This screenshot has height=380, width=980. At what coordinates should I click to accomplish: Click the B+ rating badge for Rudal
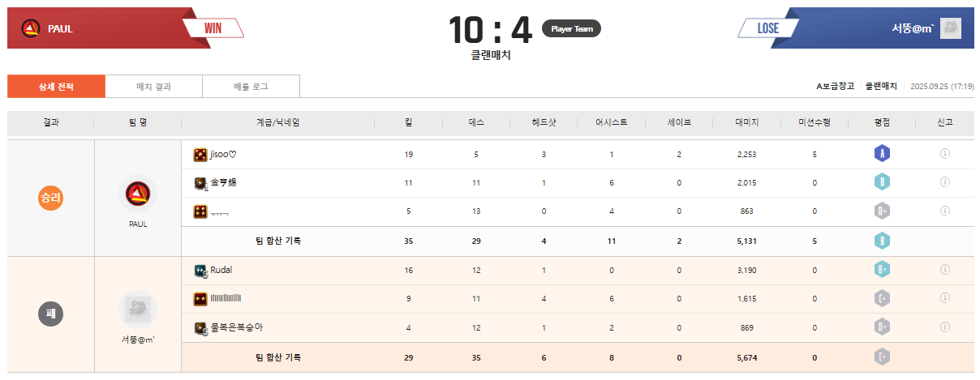882,270
